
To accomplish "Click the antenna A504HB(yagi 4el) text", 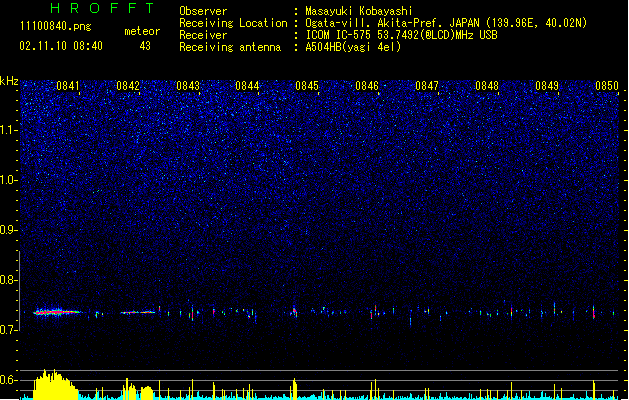I will (x=353, y=47).
